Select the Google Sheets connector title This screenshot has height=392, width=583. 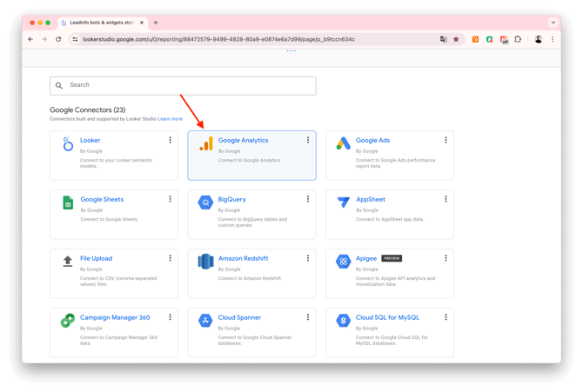click(102, 199)
